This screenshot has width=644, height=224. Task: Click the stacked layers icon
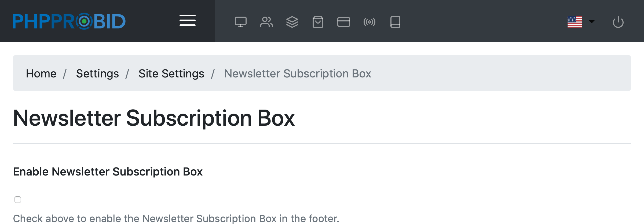pos(292,22)
